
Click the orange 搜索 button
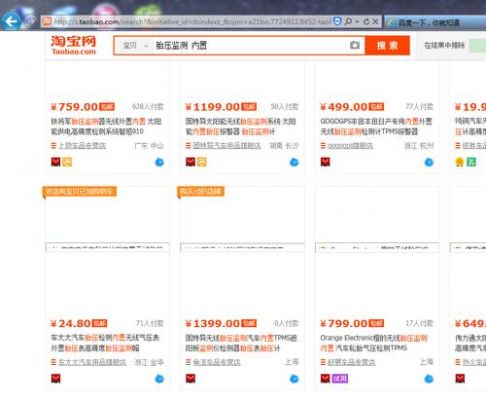[x=387, y=45]
